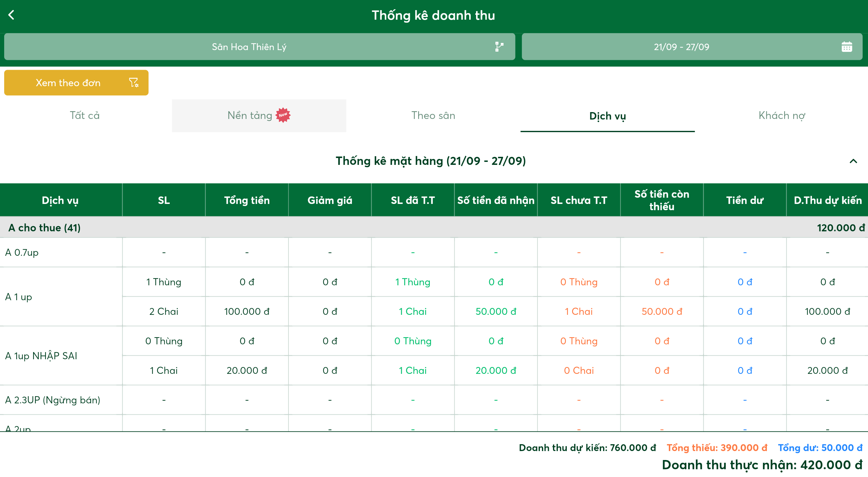This screenshot has width=868, height=477.
Task: Select the Dịch vụ tab
Action: click(608, 116)
